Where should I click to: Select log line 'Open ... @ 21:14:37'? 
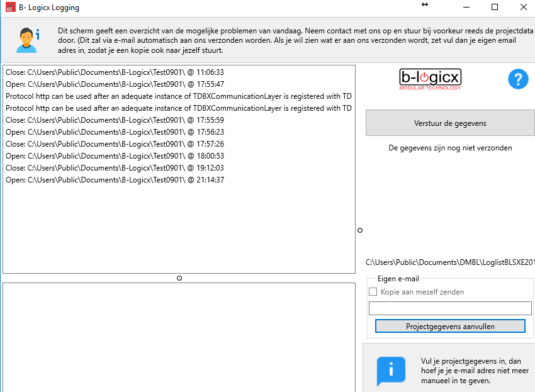(x=115, y=180)
